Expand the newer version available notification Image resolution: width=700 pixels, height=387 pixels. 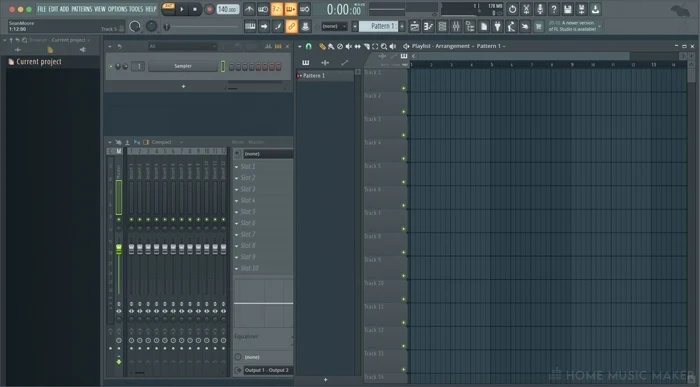tap(600, 26)
